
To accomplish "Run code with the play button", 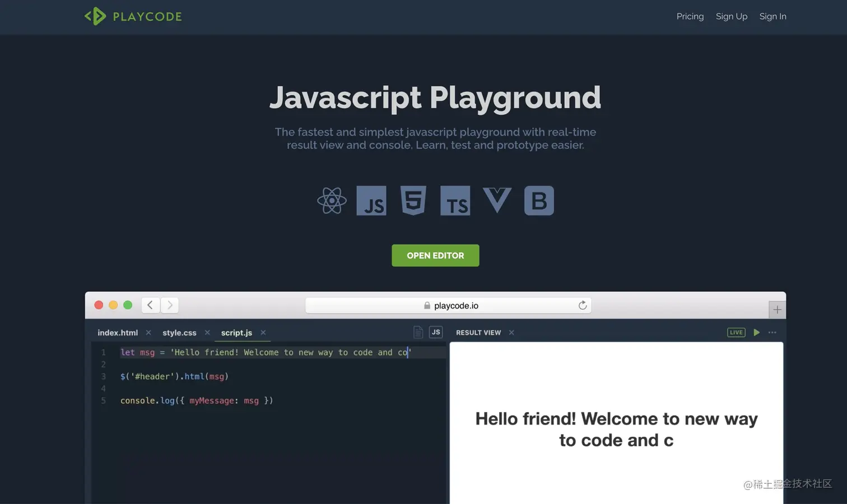I will [756, 333].
